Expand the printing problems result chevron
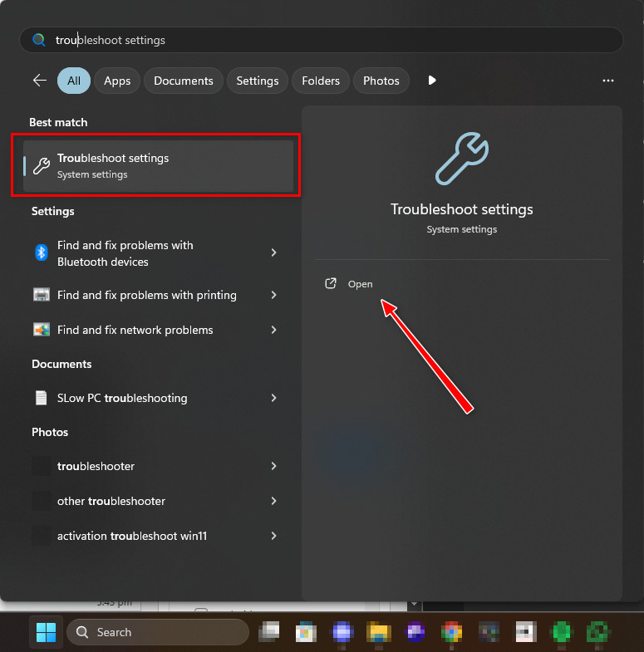Image resolution: width=644 pixels, height=652 pixels. pyautogui.click(x=273, y=295)
